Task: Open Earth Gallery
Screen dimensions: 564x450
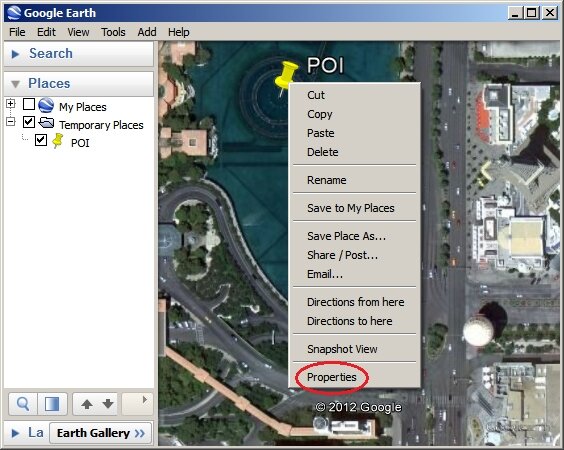Action: click(101, 433)
